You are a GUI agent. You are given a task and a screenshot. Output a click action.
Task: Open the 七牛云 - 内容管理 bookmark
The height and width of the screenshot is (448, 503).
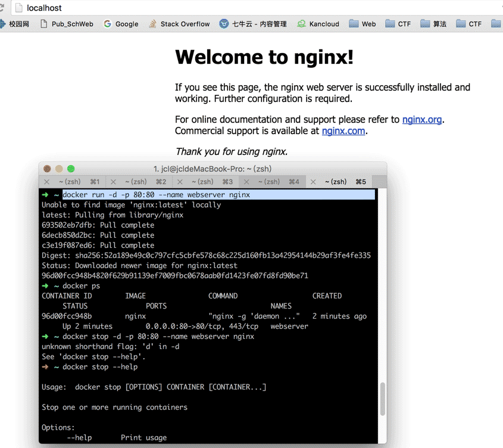(x=253, y=24)
